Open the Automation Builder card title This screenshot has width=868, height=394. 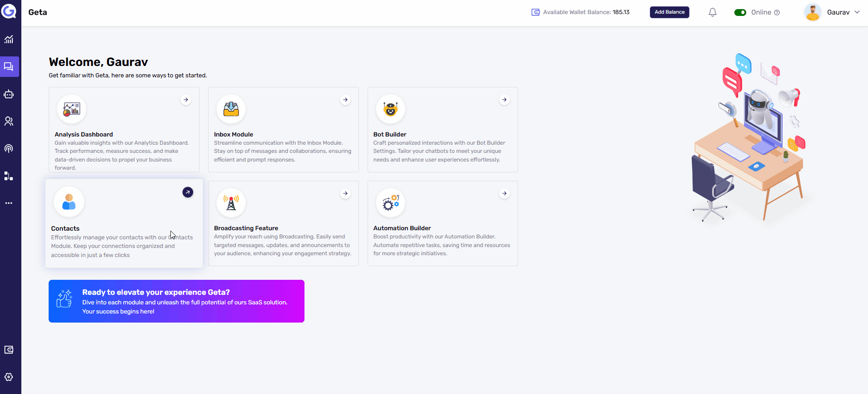click(402, 228)
